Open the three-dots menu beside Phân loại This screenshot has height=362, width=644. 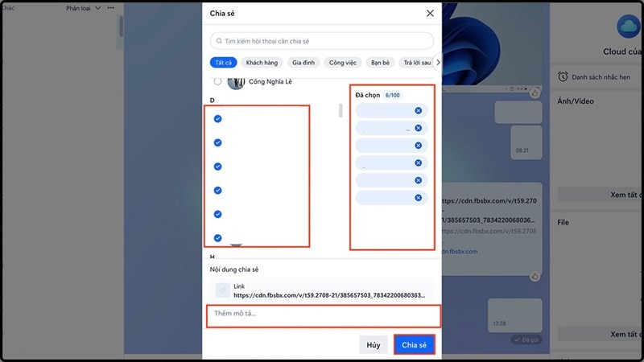click(x=111, y=8)
